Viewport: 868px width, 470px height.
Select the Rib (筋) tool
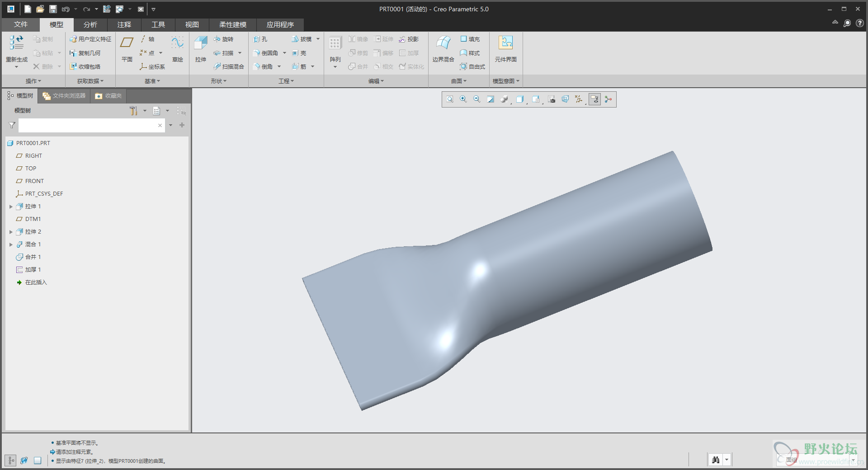click(299, 66)
